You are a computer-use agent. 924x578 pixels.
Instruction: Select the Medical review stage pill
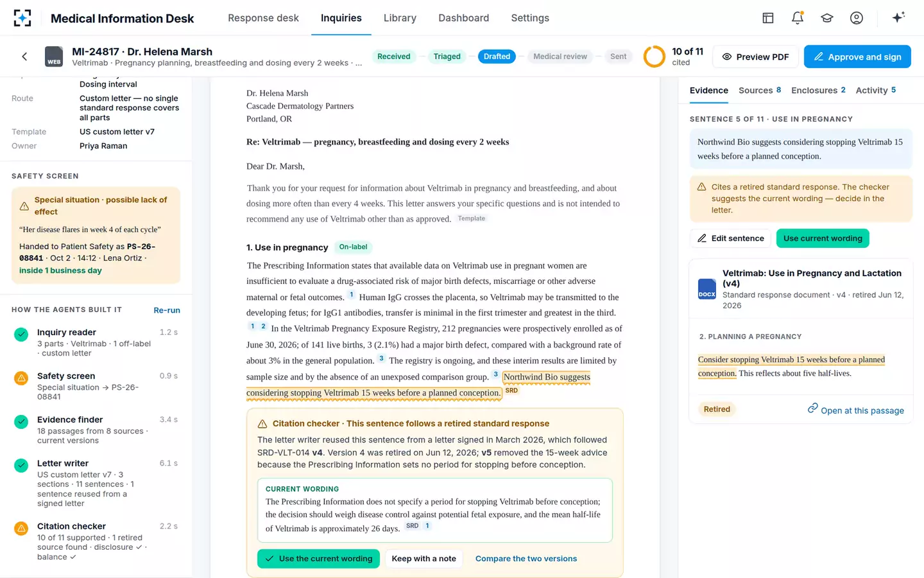(x=560, y=57)
